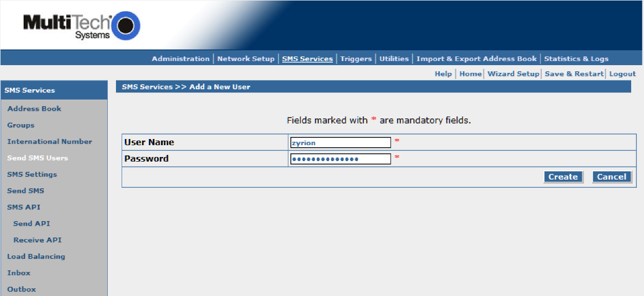Go to Receive API sidebar item
The height and width of the screenshot is (296, 644).
click(37, 240)
